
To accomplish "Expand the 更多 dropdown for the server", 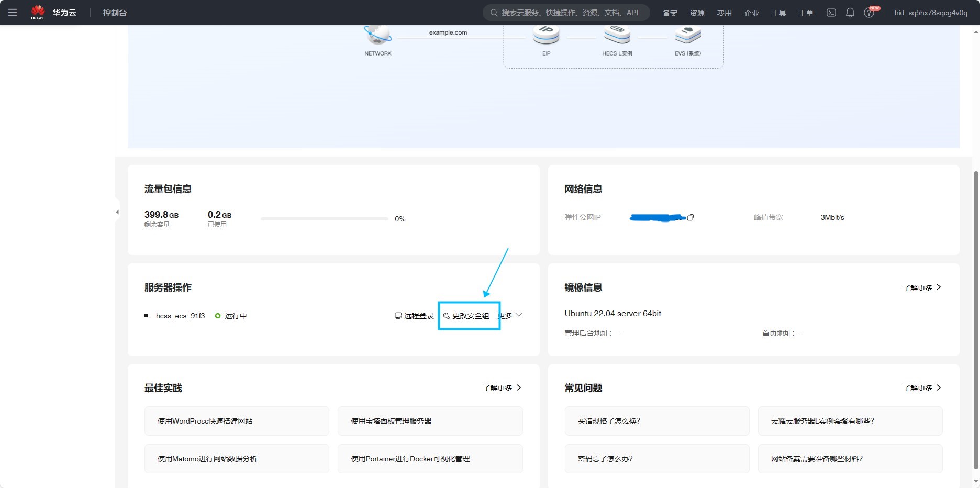I will pos(510,315).
